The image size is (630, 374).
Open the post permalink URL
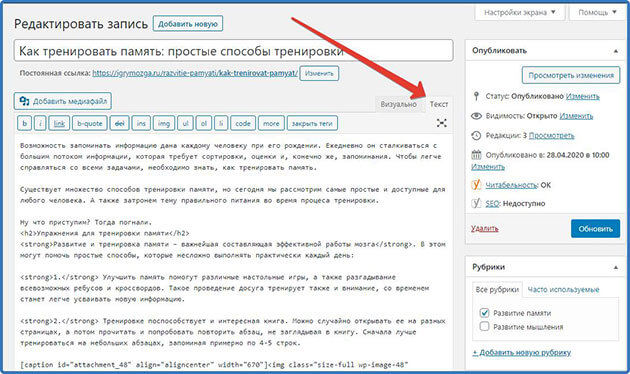195,73
